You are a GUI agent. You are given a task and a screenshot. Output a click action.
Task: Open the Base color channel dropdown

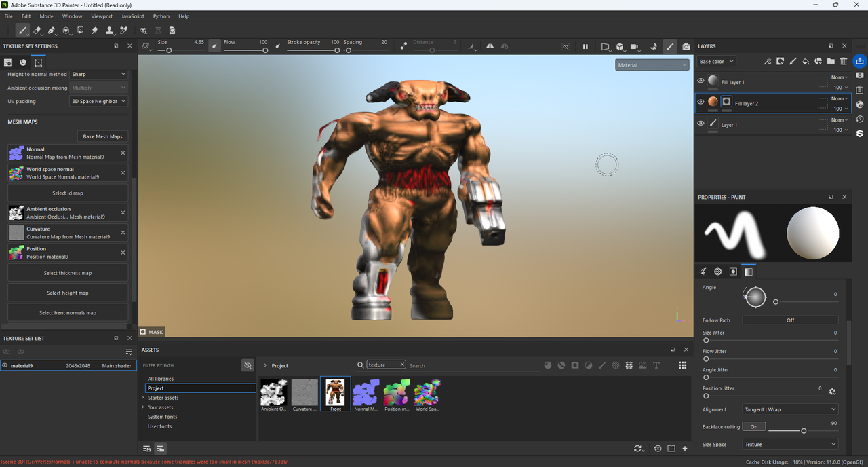716,61
